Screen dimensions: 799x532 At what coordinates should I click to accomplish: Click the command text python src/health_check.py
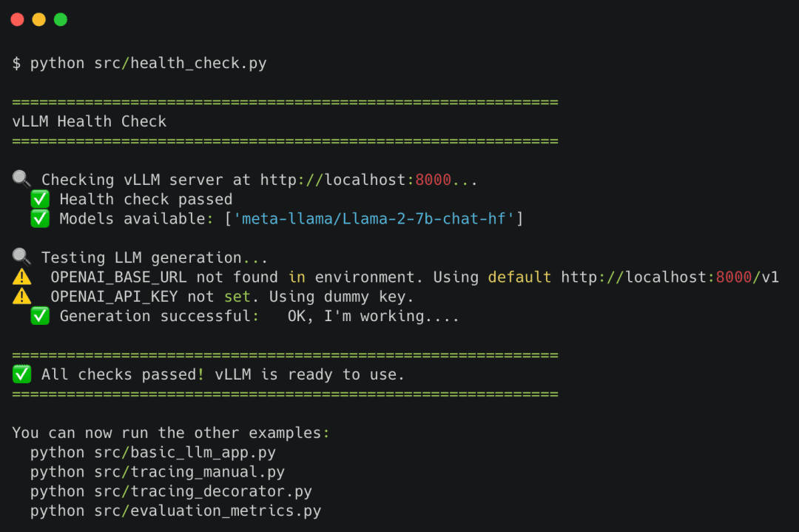click(148, 63)
